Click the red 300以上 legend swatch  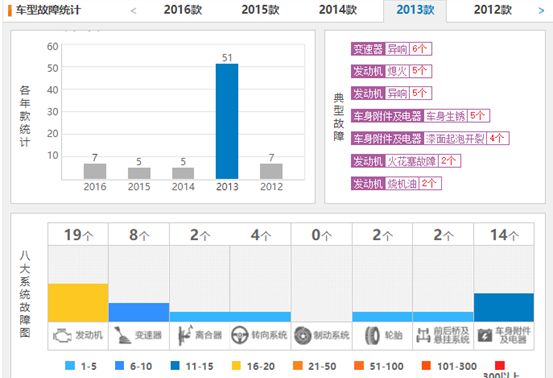click(x=500, y=366)
